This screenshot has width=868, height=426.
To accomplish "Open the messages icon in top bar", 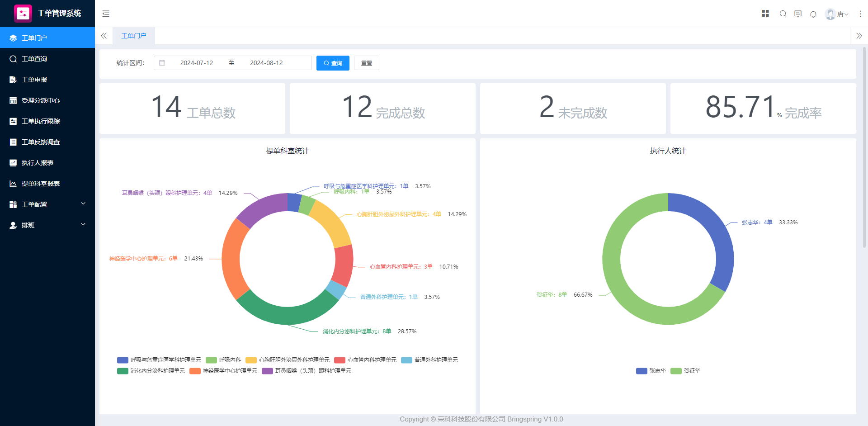I will point(798,14).
